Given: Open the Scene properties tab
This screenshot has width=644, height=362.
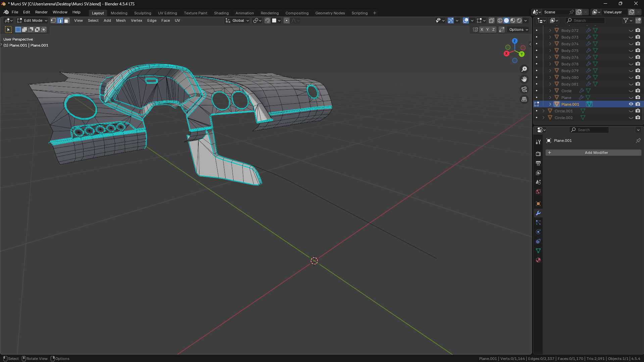Looking at the screenshot, I should click(x=538, y=182).
